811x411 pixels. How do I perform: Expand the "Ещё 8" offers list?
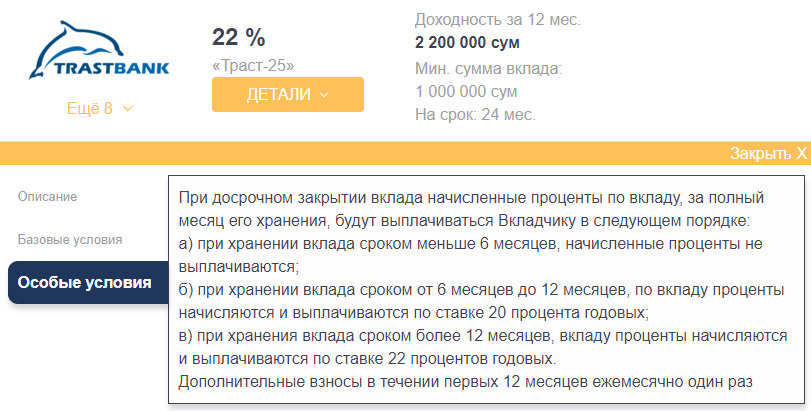tap(90, 109)
